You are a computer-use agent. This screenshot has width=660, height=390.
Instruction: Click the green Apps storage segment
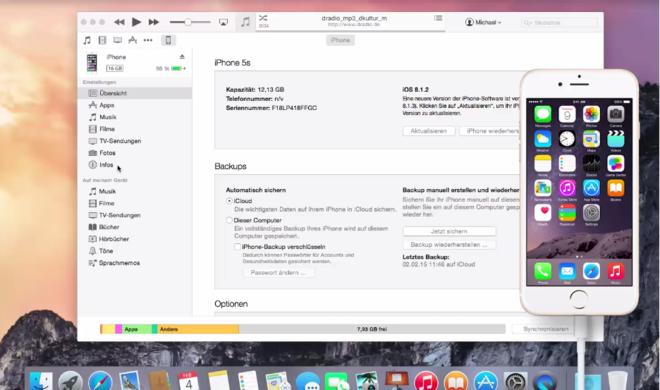137,329
